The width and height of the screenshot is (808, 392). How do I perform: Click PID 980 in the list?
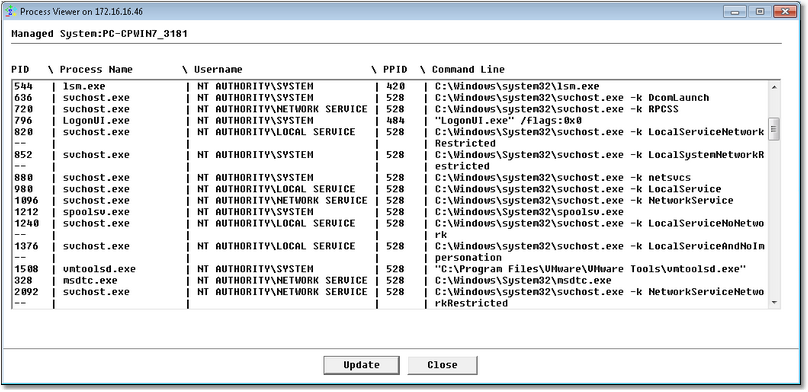(23, 189)
